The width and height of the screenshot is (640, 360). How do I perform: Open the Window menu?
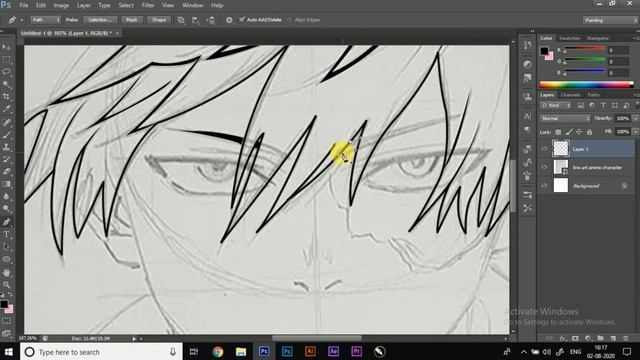(x=193, y=5)
